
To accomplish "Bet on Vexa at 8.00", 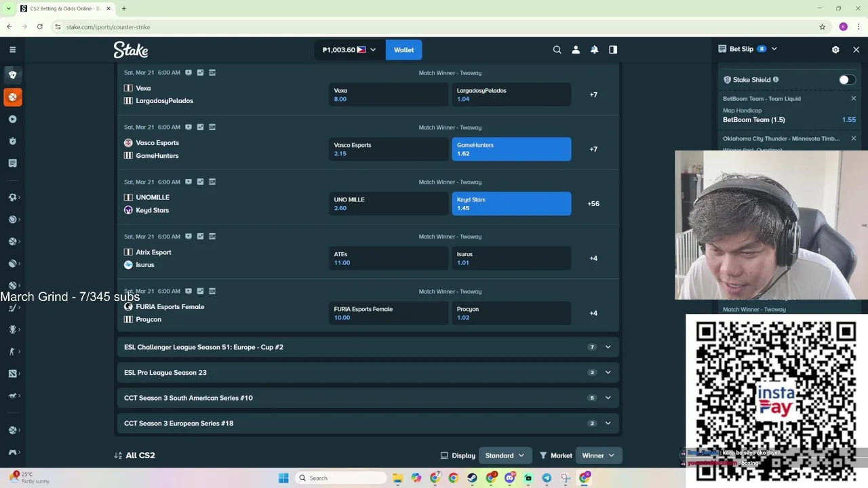I will [389, 94].
